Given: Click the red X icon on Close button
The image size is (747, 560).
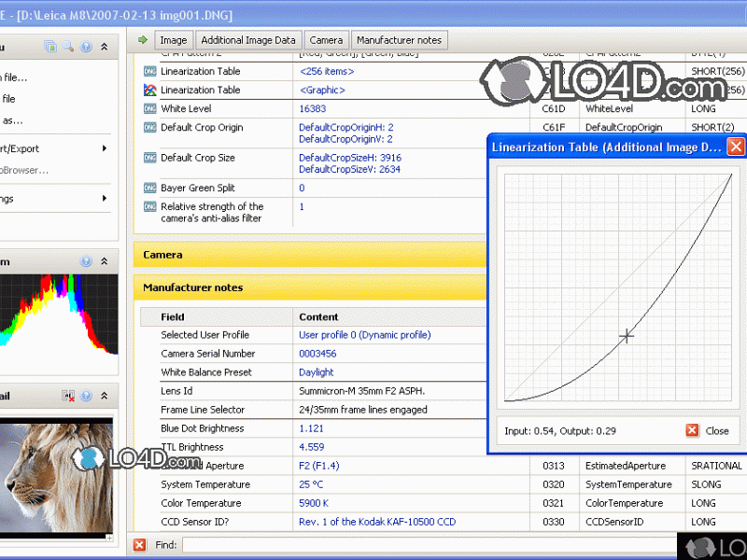Looking at the screenshot, I should [x=692, y=430].
